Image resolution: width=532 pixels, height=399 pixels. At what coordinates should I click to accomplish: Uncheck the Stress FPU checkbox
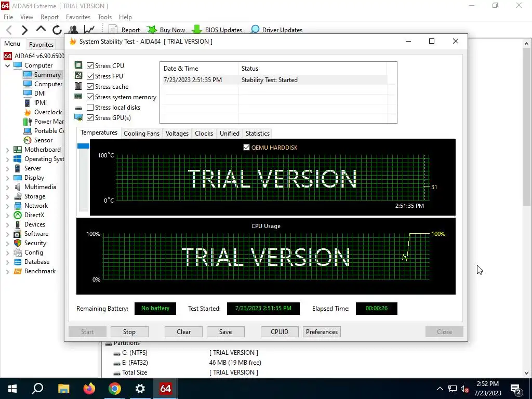[90, 76]
